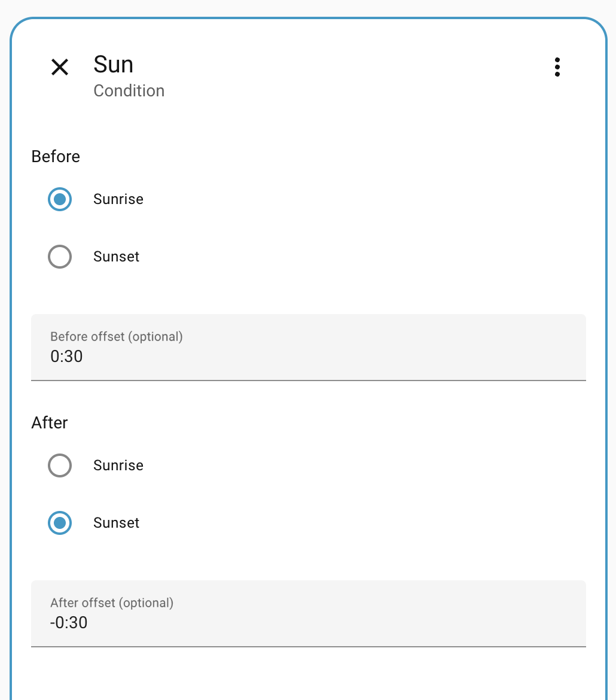Select the Sunset radio circle under Before
616x700 pixels.
point(60,257)
